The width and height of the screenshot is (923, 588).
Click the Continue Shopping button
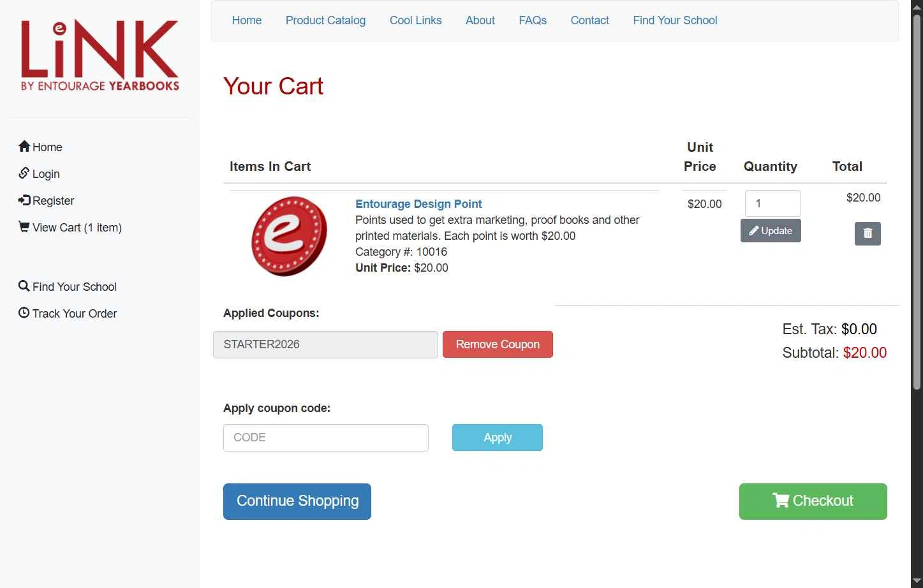click(297, 501)
